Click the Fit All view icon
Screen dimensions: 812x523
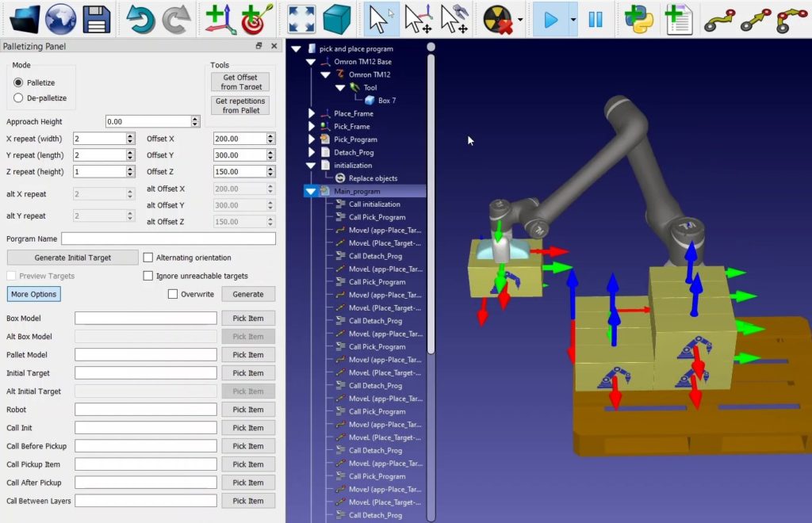(x=301, y=19)
